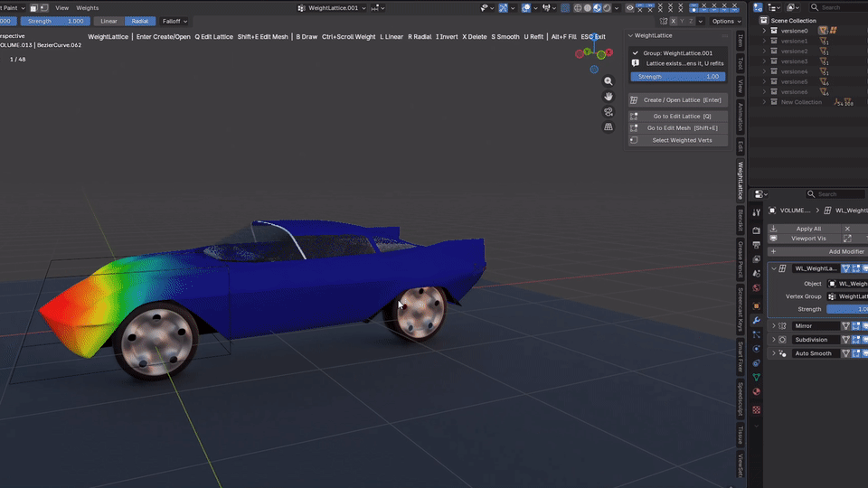This screenshot has width=868, height=488.
Task: Switch to the WeightLattice sidebar tab
Action: coord(741,181)
